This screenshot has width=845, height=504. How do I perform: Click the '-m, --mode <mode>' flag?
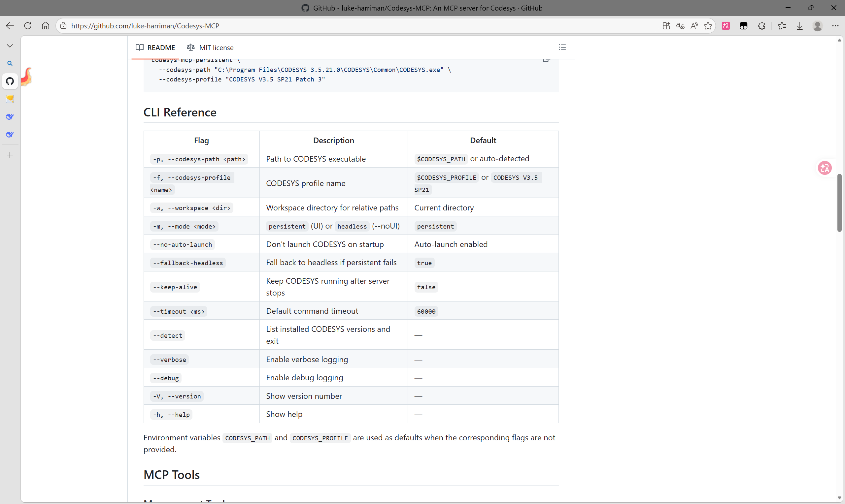click(184, 226)
